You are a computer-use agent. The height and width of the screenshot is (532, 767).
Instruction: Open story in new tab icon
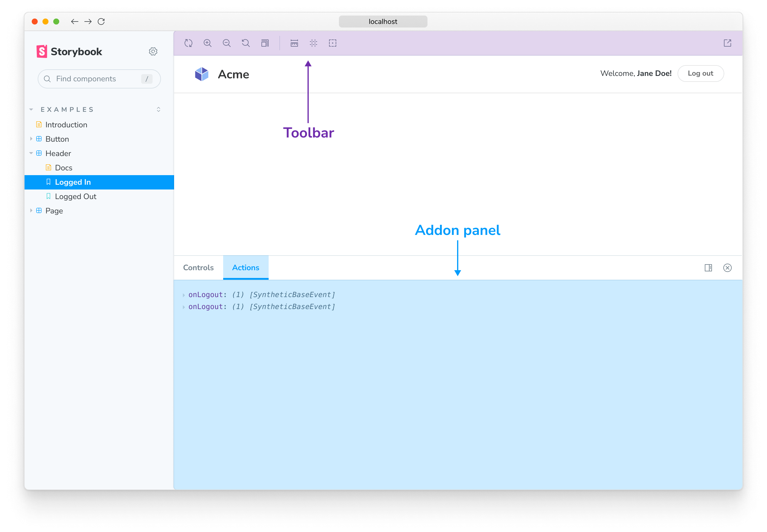(x=727, y=43)
